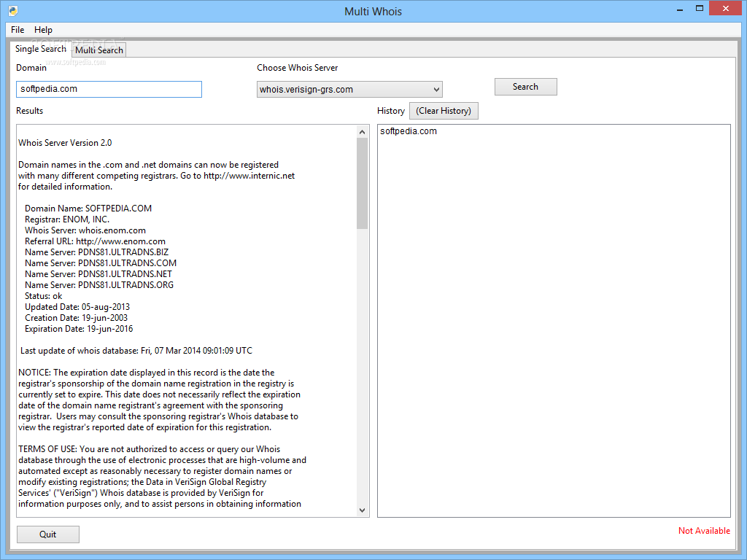This screenshot has height=560, width=747.
Task: Click the results scrollbar down arrow
Action: click(362, 510)
